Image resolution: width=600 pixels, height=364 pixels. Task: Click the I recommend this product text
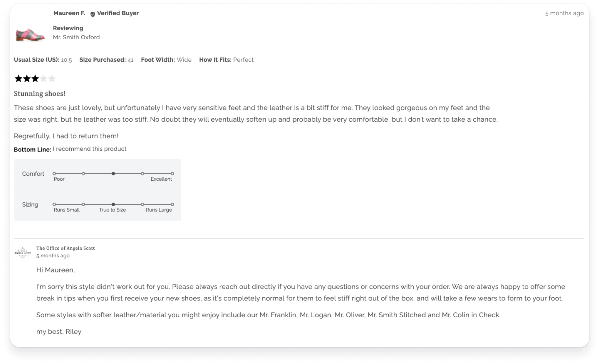[x=89, y=149]
